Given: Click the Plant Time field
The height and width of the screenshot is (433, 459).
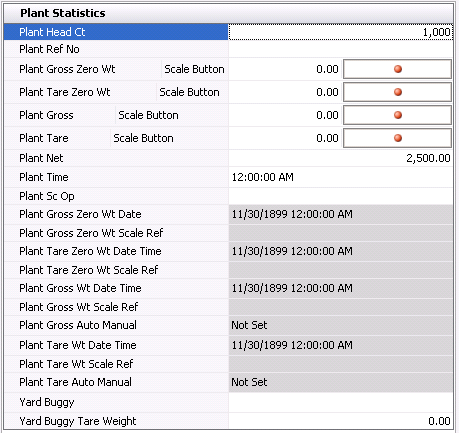Looking at the screenshot, I should tap(341, 177).
